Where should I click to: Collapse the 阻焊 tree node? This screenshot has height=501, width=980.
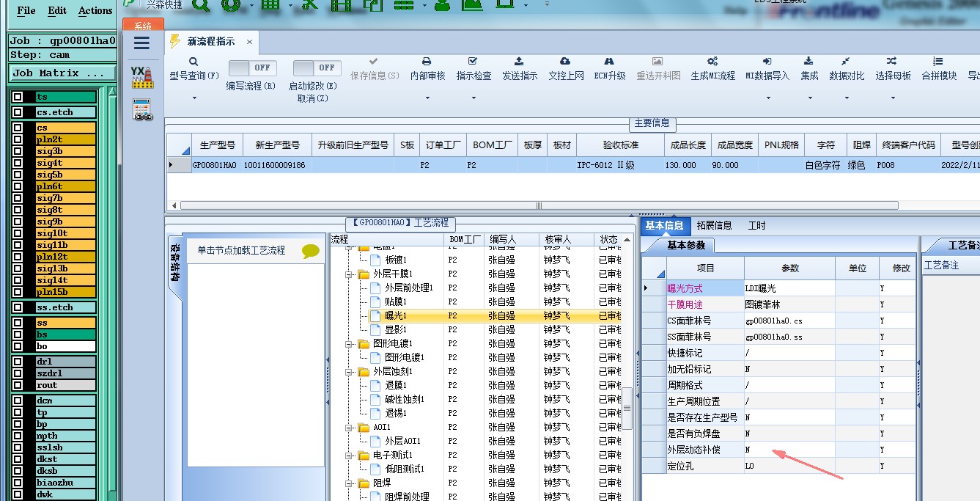coord(349,483)
